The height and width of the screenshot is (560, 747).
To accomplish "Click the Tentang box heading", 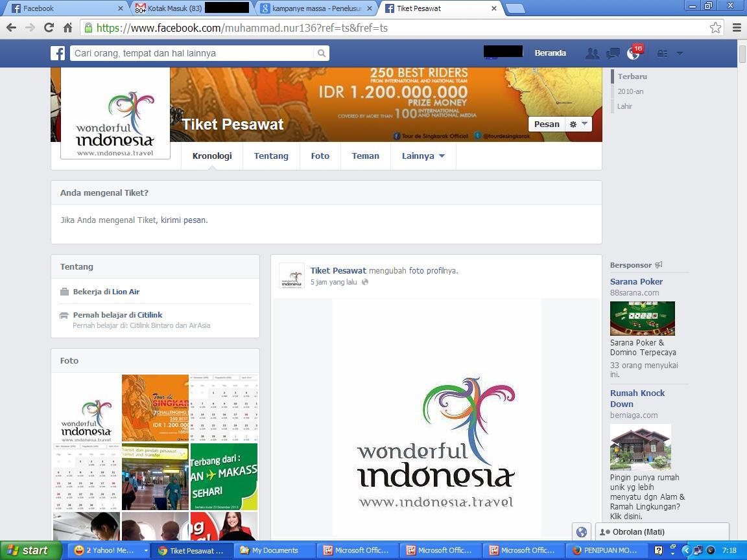I will [77, 266].
